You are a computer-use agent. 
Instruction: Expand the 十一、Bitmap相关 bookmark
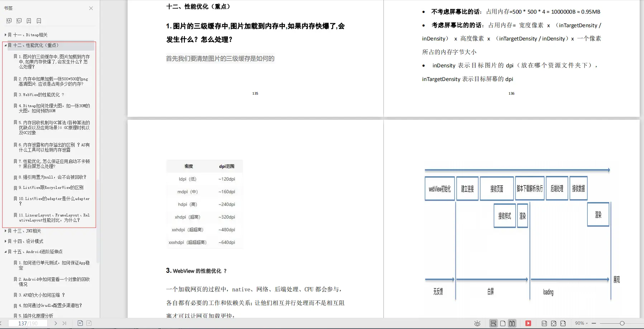[x=5, y=35]
